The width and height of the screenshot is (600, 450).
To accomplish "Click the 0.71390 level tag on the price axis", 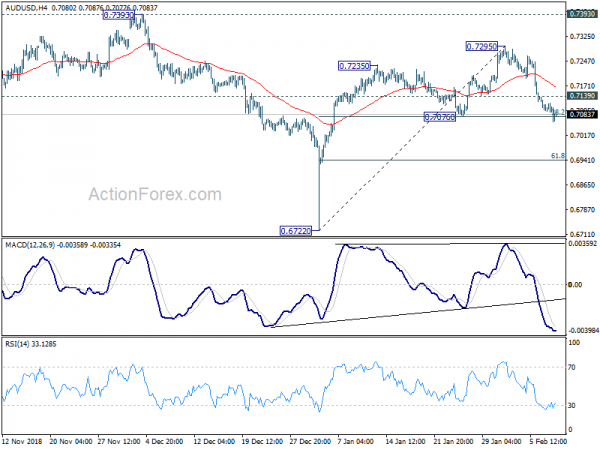I will coord(582,96).
